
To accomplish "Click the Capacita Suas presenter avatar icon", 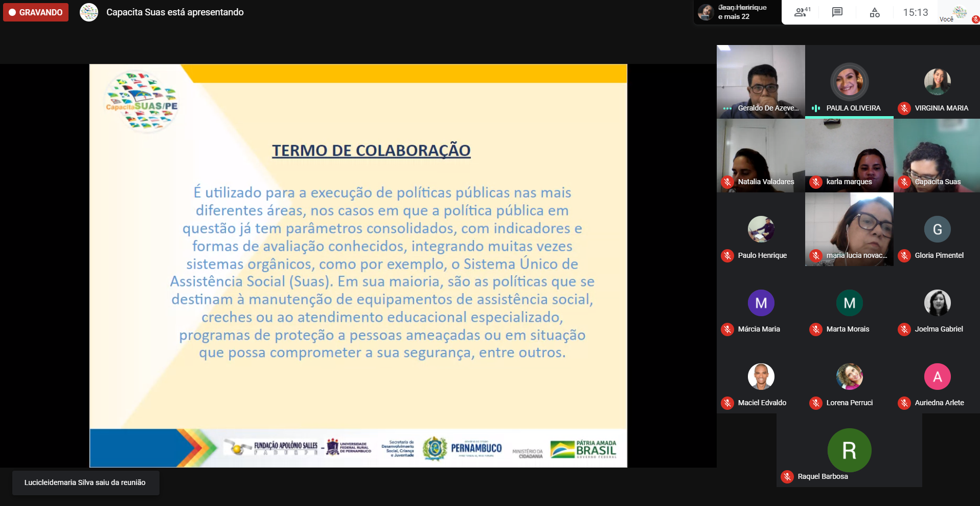I will tap(89, 12).
